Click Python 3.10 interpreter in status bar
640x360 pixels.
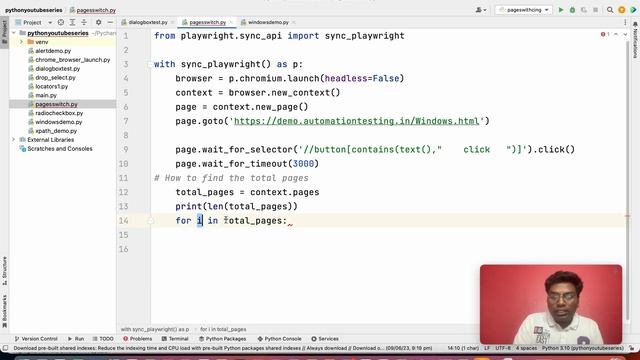tap(582, 348)
